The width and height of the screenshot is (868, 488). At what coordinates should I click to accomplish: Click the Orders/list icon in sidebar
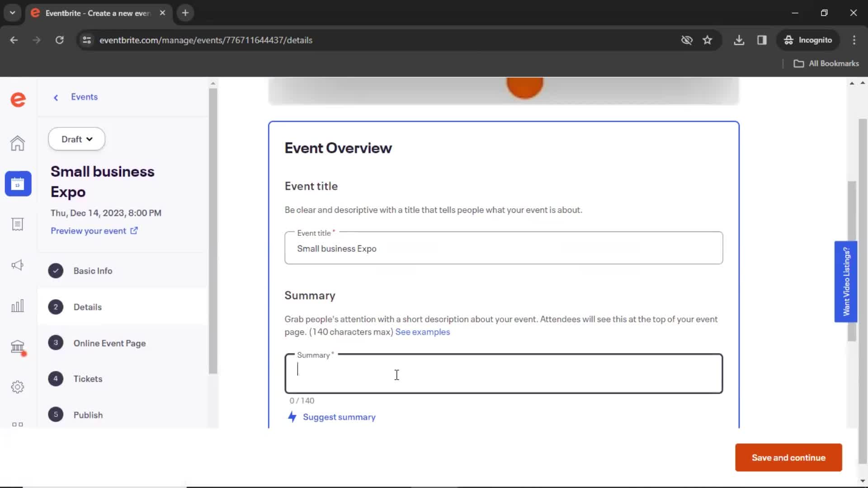tap(17, 224)
